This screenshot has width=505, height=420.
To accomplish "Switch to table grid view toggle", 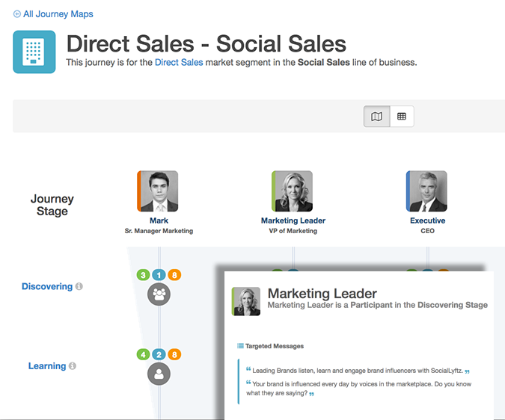I will tap(402, 117).
